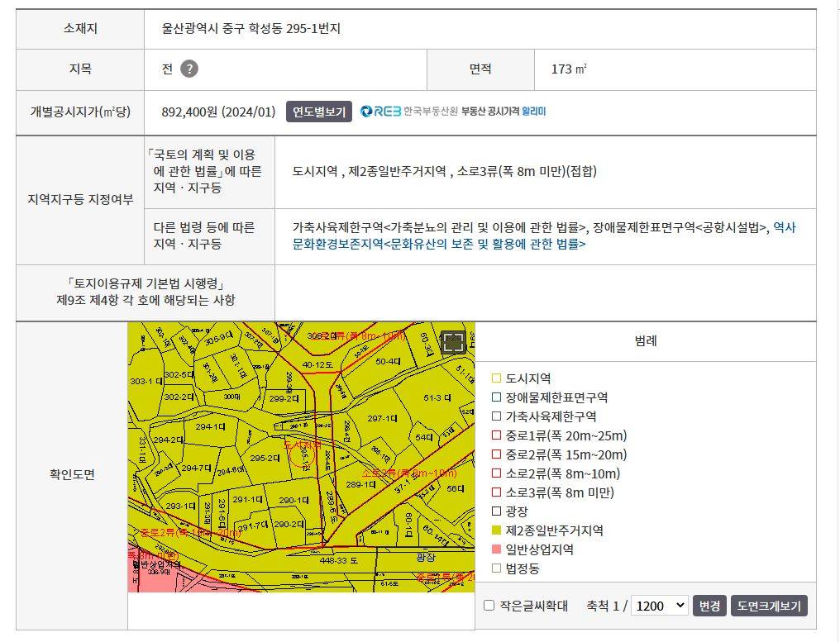840x642 pixels.
Task: Click the 변경 button
Action: [x=709, y=606]
